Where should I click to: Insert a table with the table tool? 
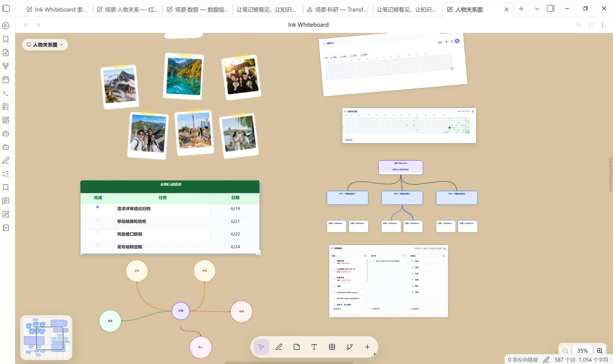coord(332,347)
